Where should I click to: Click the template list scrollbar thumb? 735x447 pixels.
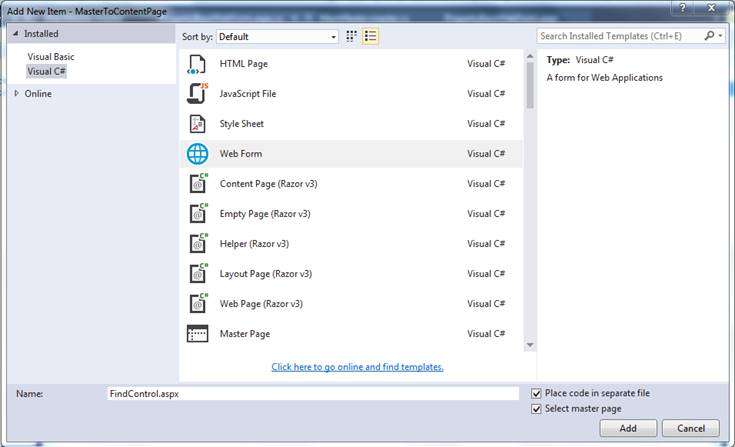point(530,85)
